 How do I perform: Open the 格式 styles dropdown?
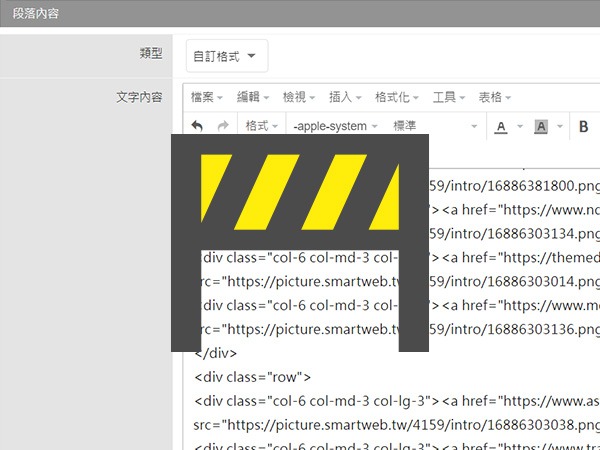261,126
